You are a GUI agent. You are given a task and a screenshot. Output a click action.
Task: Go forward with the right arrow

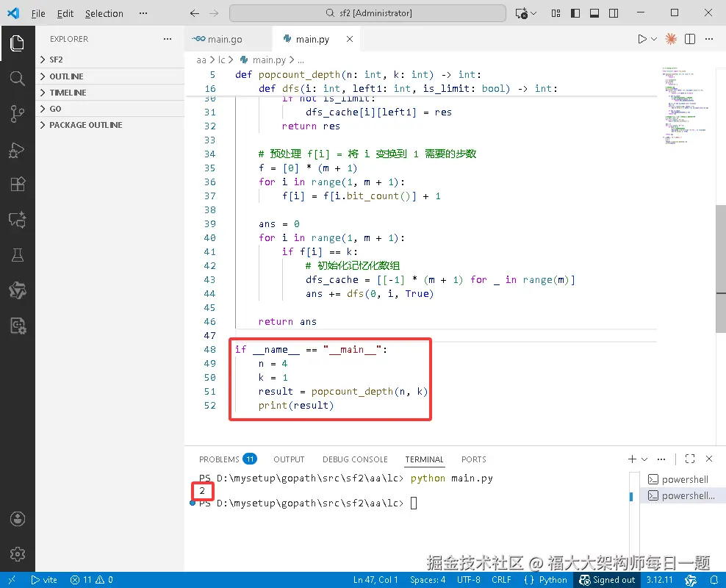click(213, 13)
